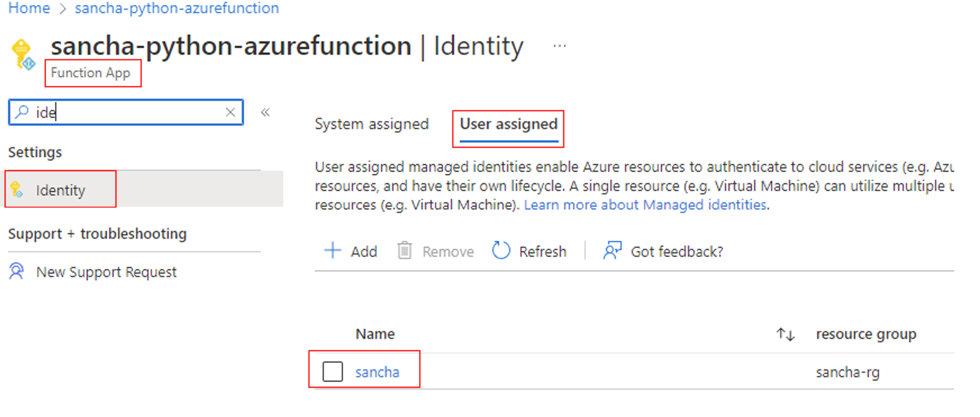The width and height of the screenshot is (980, 417).
Task: Open the sancha managed identity link
Action: (377, 372)
